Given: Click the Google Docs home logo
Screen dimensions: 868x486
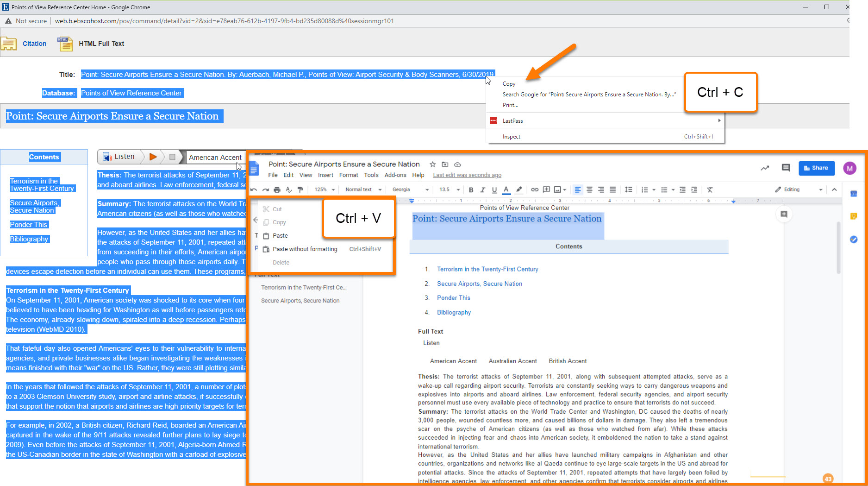Looking at the screenshot, I should pyautogui.click(x=254, y=169).
